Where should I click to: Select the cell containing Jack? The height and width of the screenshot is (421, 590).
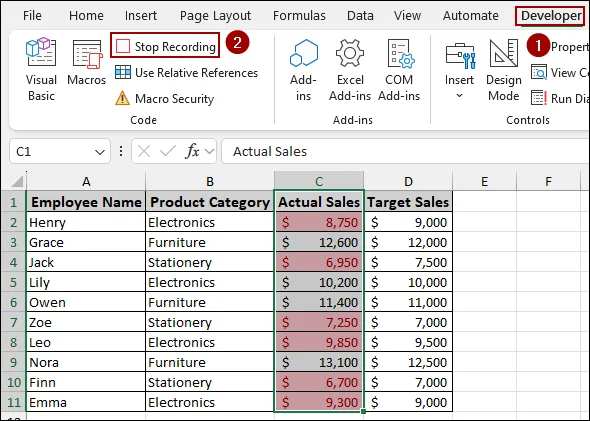coord(86,262)
